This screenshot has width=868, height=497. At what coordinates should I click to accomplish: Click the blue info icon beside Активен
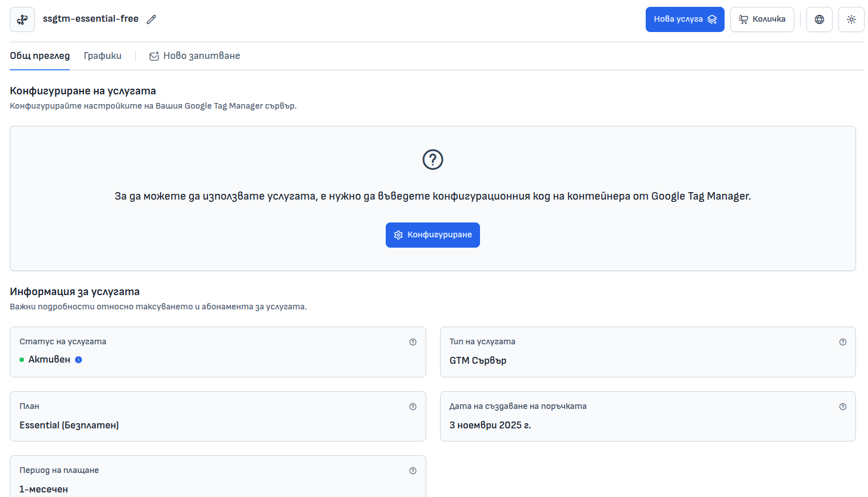(79, 360)
